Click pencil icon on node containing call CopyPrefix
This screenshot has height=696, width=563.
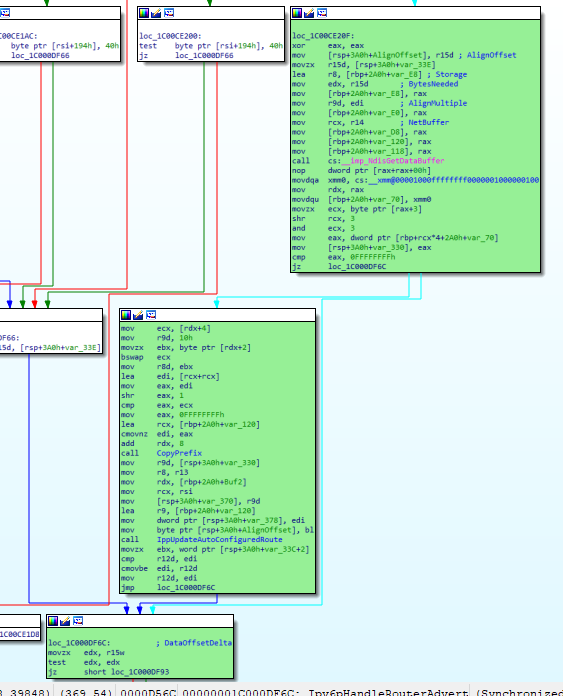pos(139,315)
